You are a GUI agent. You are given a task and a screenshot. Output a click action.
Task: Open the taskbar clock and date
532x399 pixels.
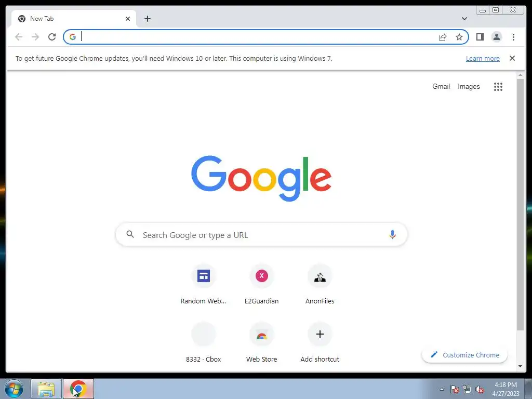click(506, 389)
